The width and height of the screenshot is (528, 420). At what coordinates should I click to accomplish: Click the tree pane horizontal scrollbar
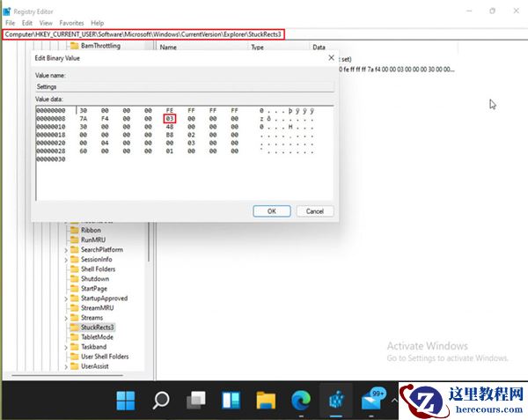[68, 375]
